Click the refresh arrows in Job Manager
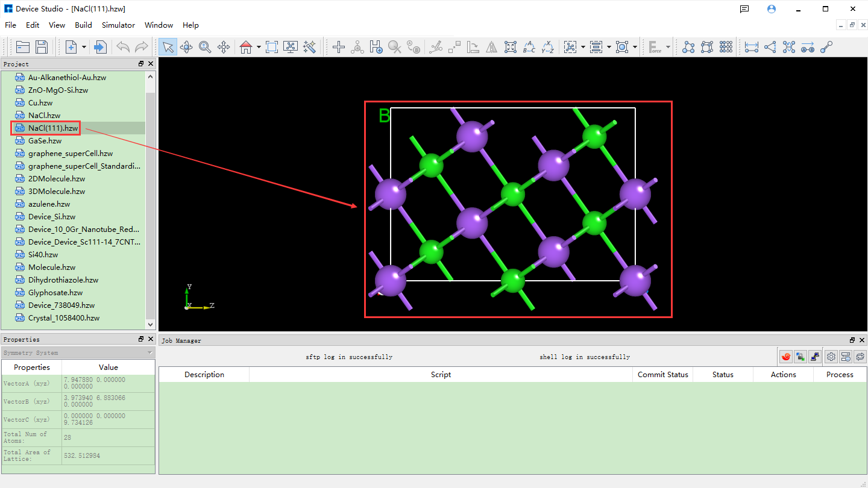868x488 pixels. click(x=860, y=357)
